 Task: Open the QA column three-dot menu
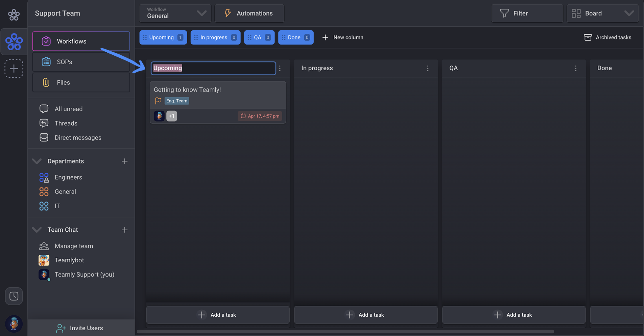click(x=576, y=68)
